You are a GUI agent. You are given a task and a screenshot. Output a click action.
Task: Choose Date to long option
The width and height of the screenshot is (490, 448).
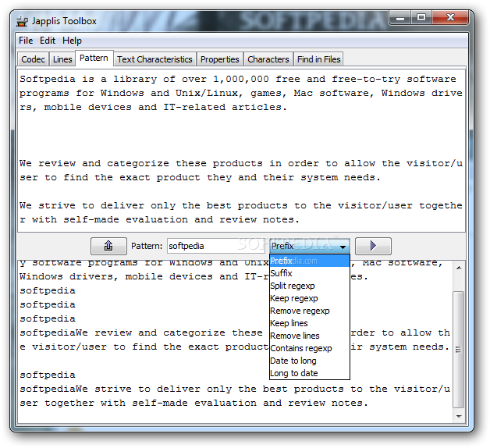coord(310,361)
